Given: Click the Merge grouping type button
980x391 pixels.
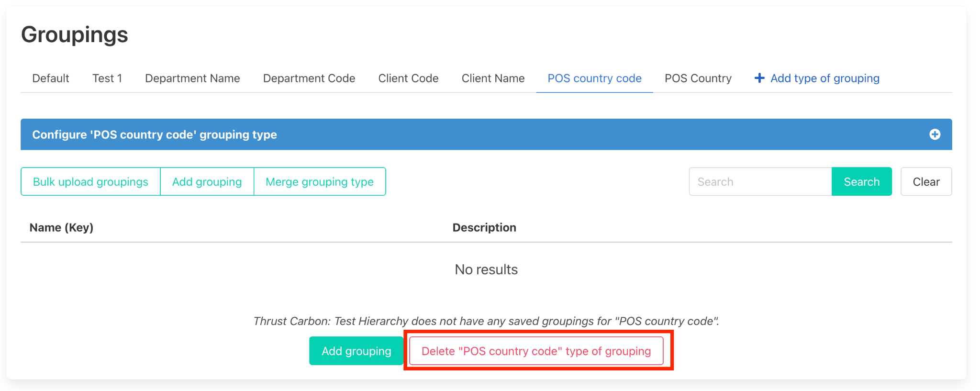Looking at the screenshot, I should point(319,182).
